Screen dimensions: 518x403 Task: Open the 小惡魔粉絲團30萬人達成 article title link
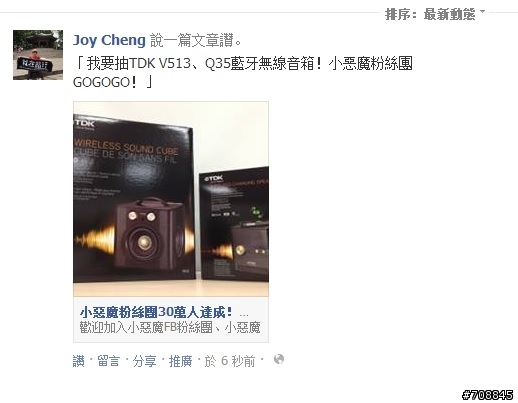[156, 313]
